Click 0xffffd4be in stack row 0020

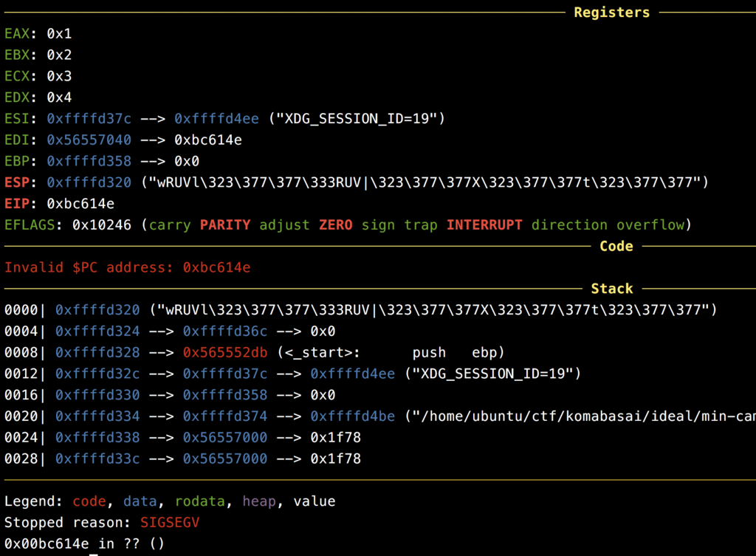coord(352,416)
